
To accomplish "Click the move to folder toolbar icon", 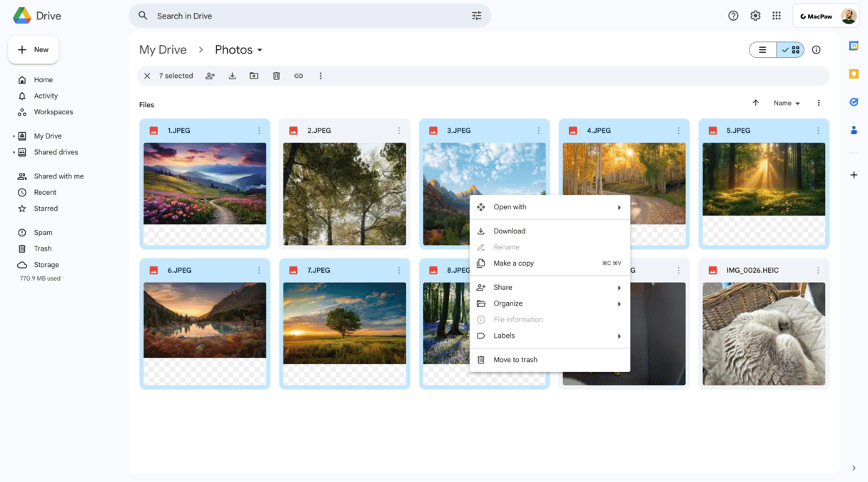I will (254, 76).
